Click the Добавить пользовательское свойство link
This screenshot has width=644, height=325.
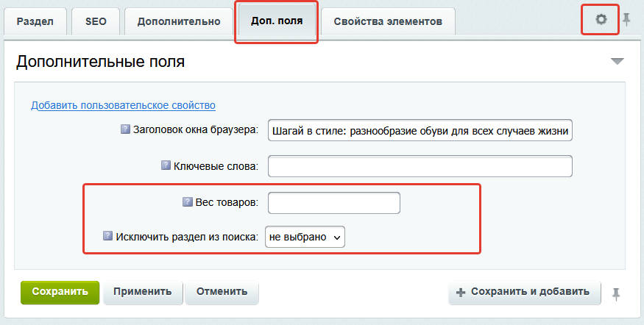click(123, 105)
